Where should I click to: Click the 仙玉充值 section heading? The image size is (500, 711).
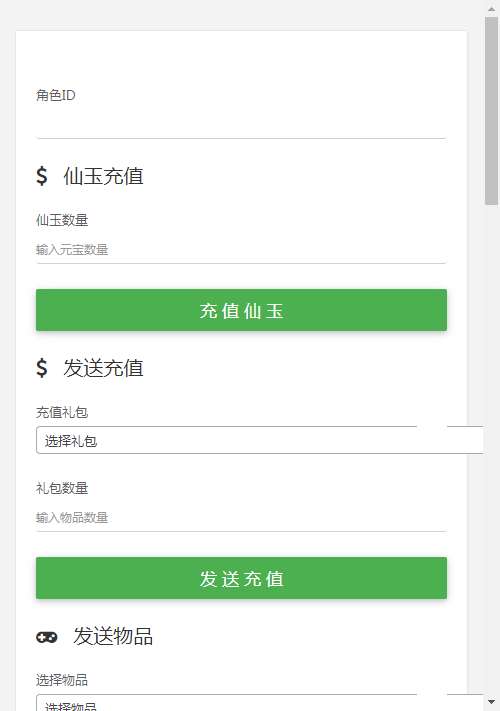pos(103,176)
